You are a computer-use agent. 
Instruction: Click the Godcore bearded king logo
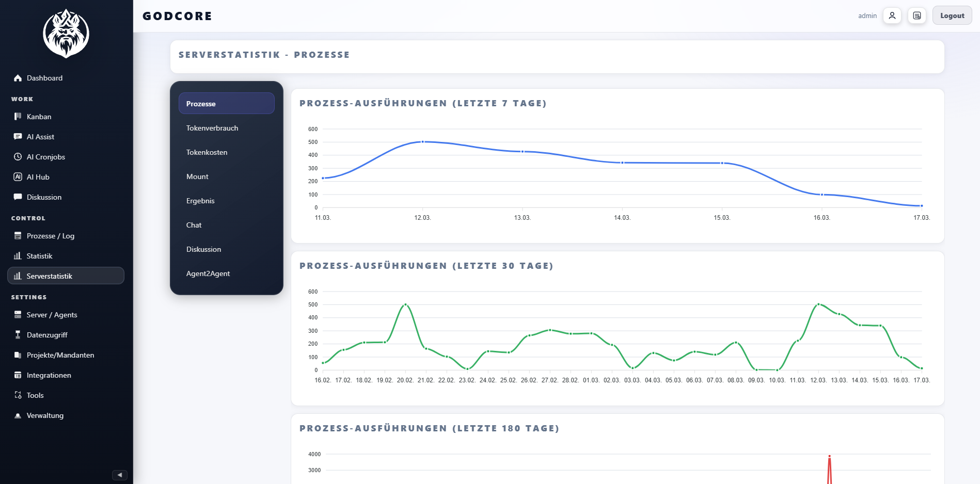66,34
